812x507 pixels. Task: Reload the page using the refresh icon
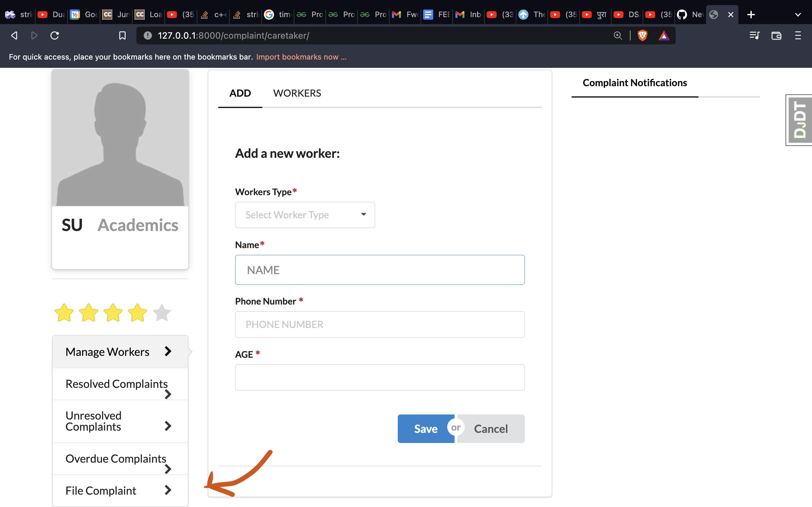pyautogui.click(x=55, y=35)
